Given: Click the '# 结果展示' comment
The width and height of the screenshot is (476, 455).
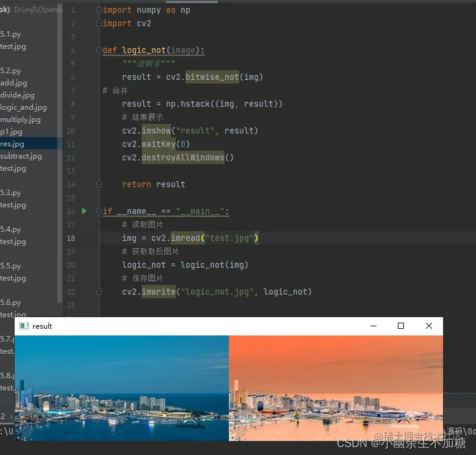Looking at the screenshot, I should [143, 117].
